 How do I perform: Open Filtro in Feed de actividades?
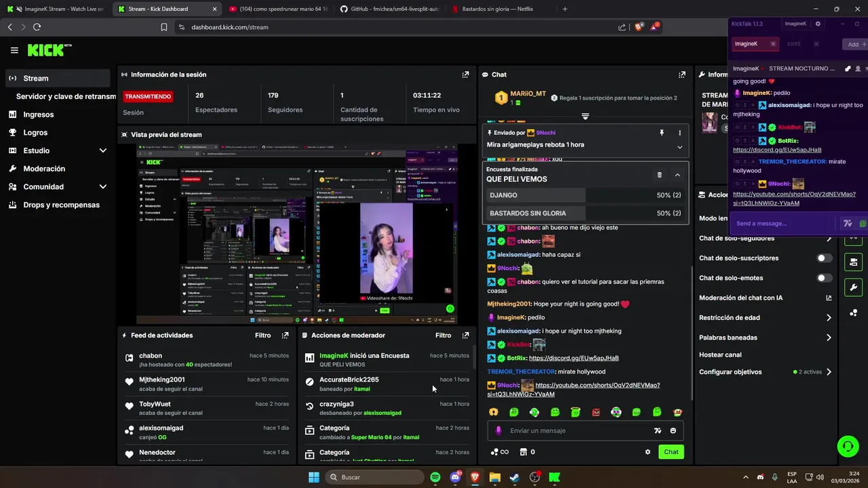click(x=262, y=335)
